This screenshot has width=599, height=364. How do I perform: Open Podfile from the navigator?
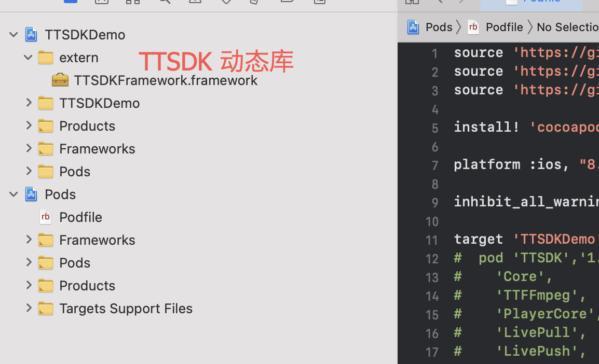(x=80, y=217)
